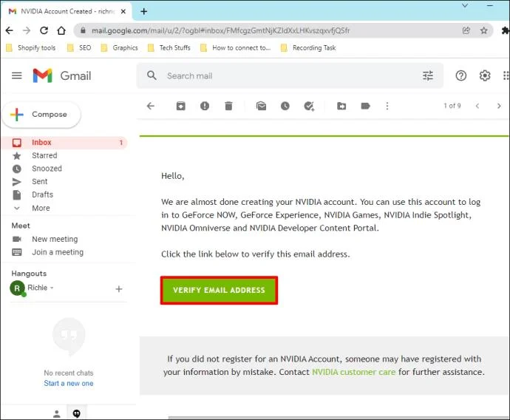The image size is (510, 420).
Task: Open the Starred folder
Action: coord(44,155)
